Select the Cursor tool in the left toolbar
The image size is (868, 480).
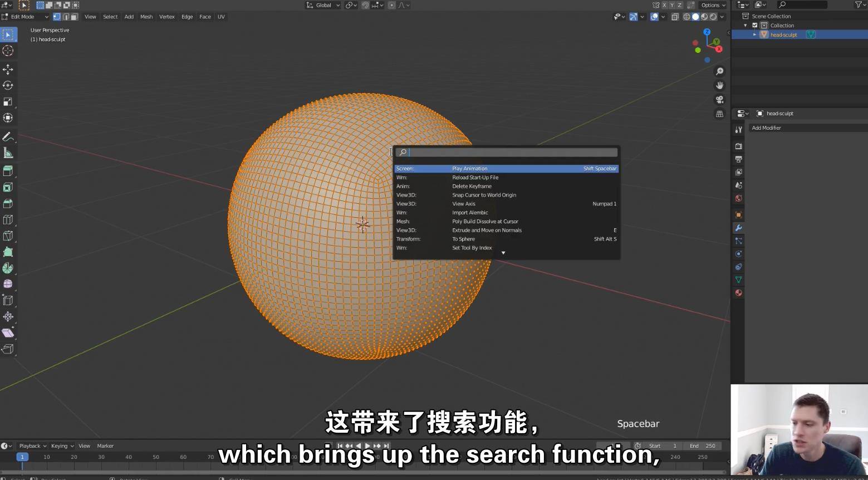pos(8,51)
